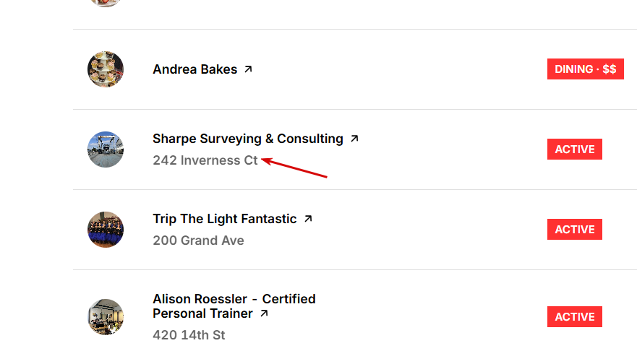The image size is (637, 364).
Task: Open Sharpe Surveying & Consulting listing name
Action: (247, 139)
